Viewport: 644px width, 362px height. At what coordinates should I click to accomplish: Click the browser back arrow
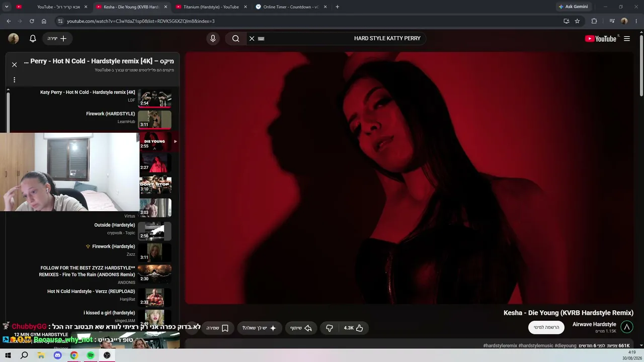9,21
